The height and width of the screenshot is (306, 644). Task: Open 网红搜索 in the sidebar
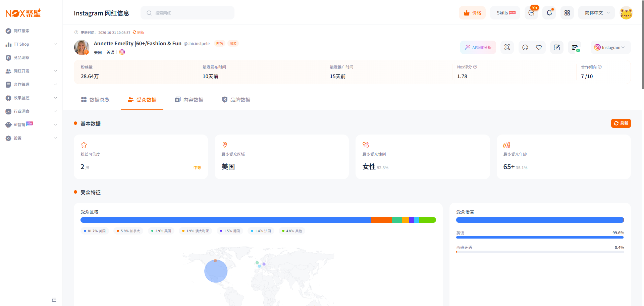(31, 31)
